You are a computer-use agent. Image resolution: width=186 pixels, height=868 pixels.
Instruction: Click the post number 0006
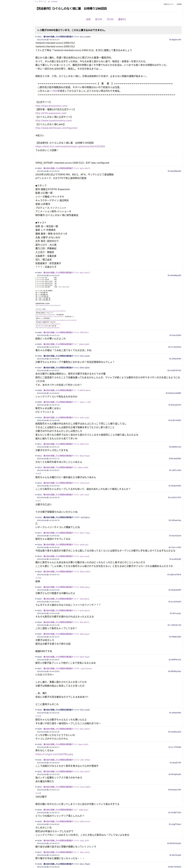(40, 356)
